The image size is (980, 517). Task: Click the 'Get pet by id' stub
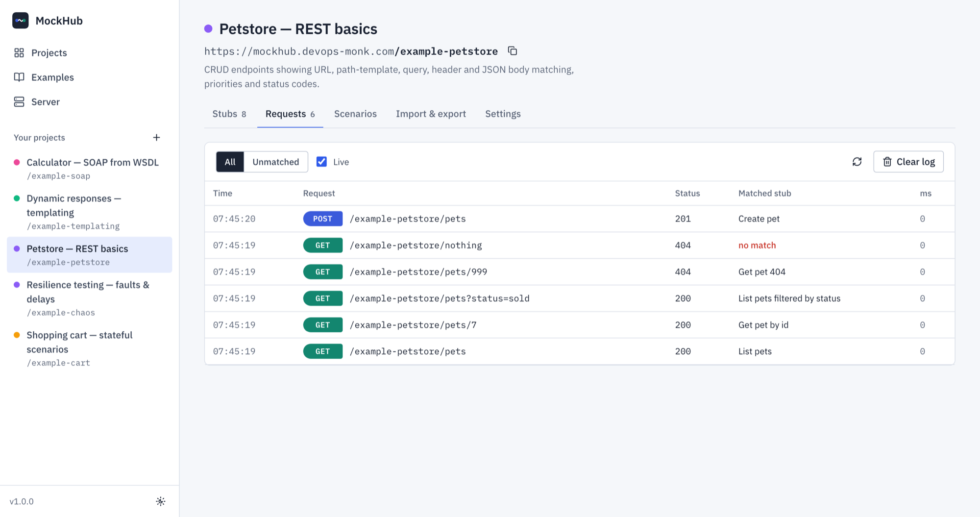tap(763, 325)
